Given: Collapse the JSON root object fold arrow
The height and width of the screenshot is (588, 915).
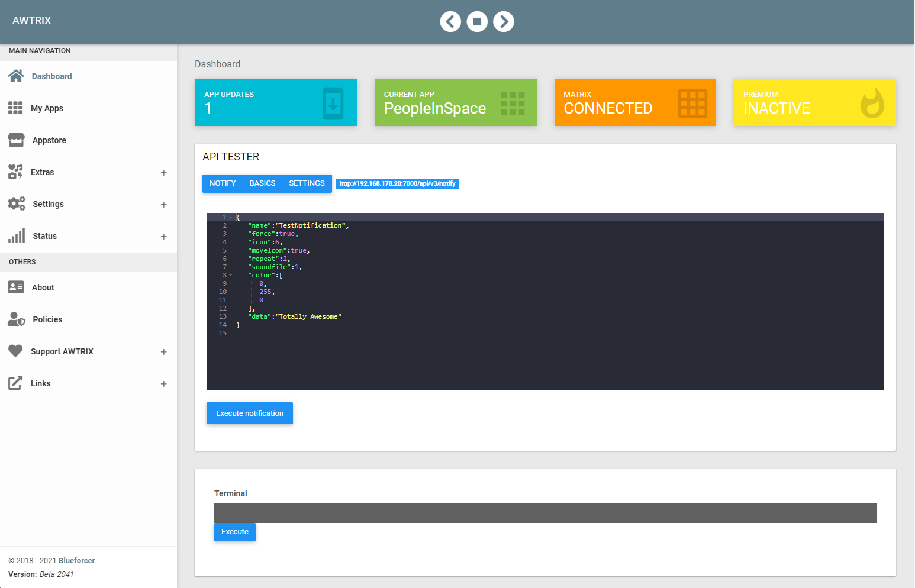Looking at the screenshot, I should [x=231, y=218].
